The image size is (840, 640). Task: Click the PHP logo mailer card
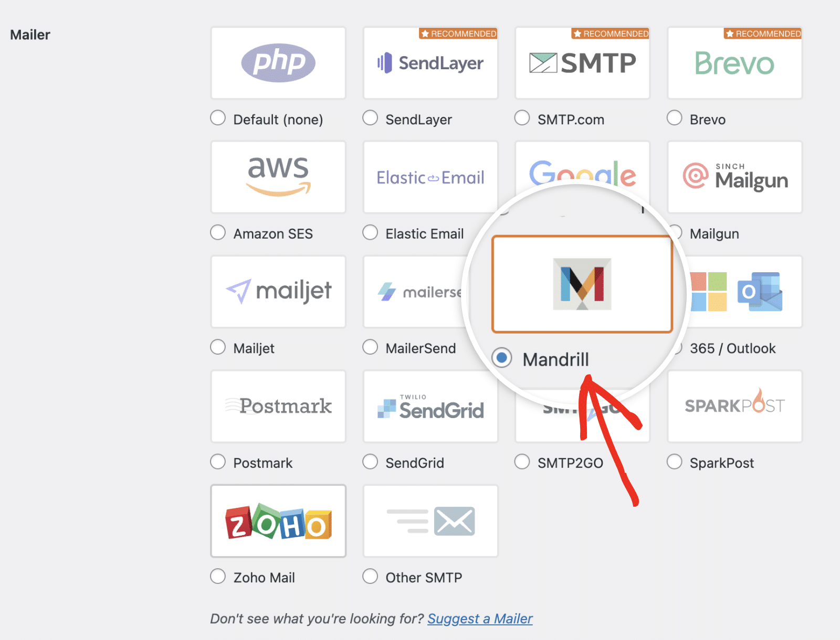278,63
